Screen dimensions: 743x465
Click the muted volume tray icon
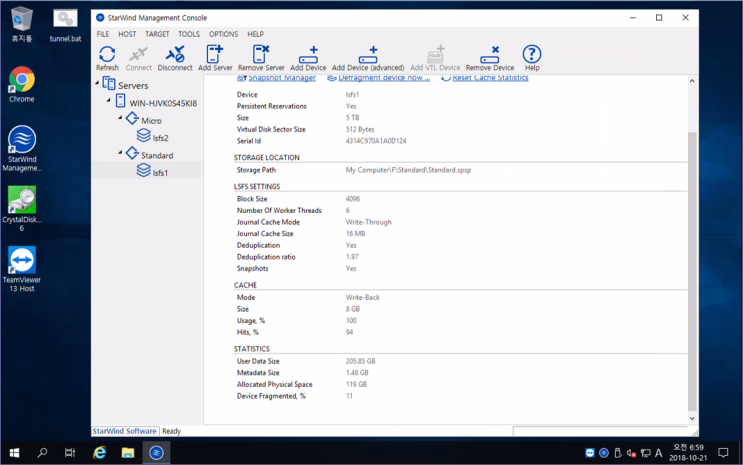coord(631,453)
